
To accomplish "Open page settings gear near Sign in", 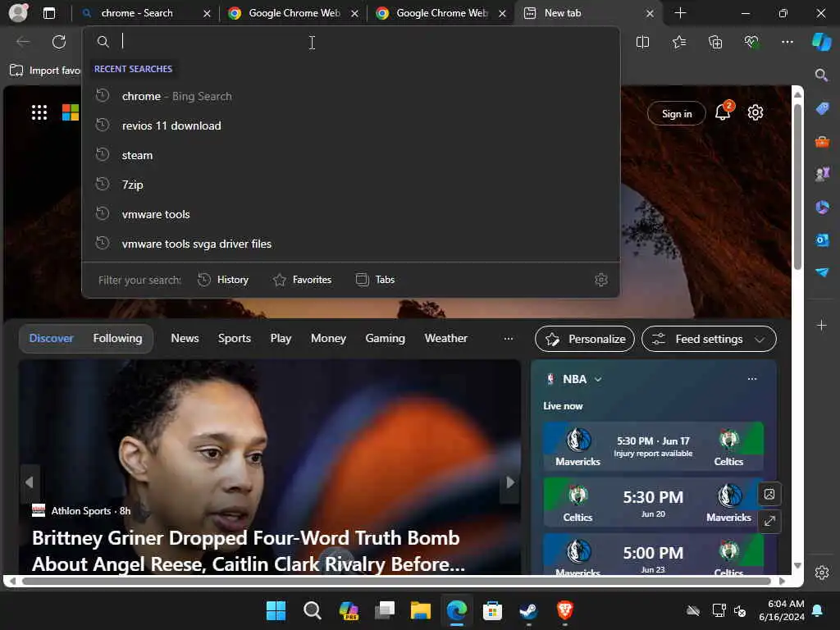I will point(756,112).
